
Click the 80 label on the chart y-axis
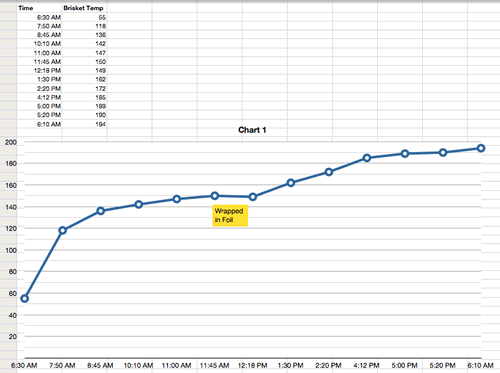(12, 272)
